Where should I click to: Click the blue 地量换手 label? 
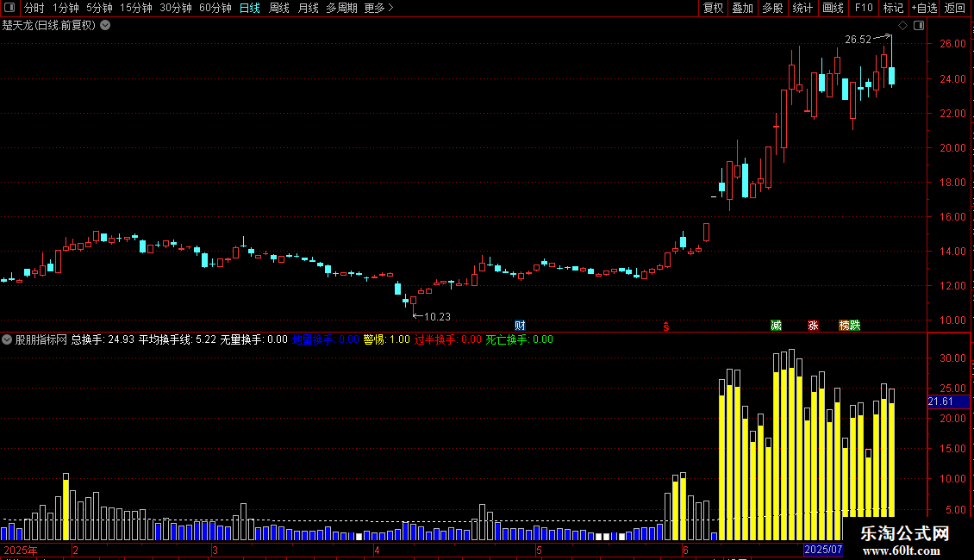[326, 339]
